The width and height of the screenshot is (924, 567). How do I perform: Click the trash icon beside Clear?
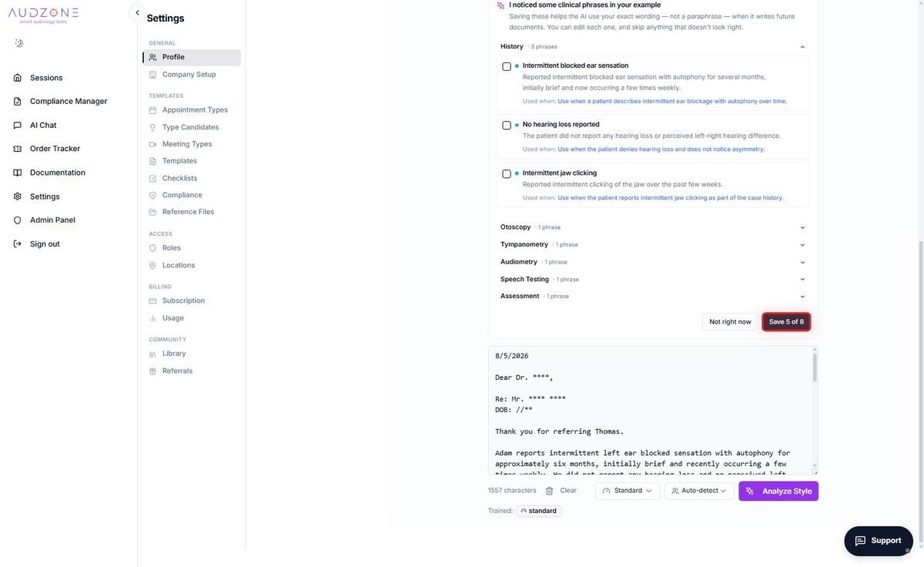tap(549, 491)
